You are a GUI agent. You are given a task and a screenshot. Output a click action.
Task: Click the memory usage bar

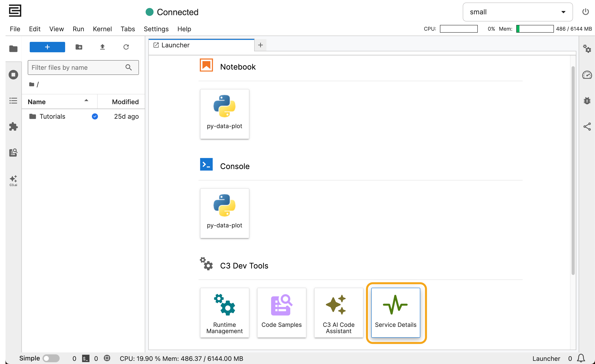[x=535, y=29]
